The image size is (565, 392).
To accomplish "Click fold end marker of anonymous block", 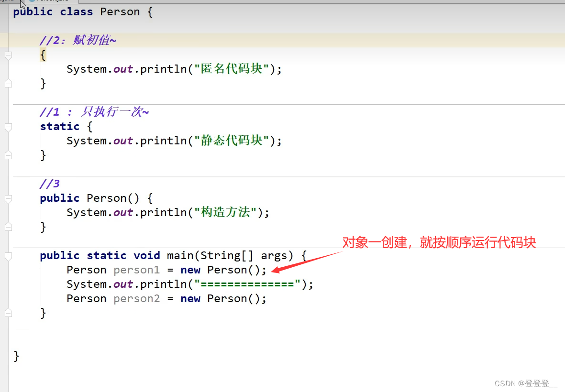I will click(9, 84).
